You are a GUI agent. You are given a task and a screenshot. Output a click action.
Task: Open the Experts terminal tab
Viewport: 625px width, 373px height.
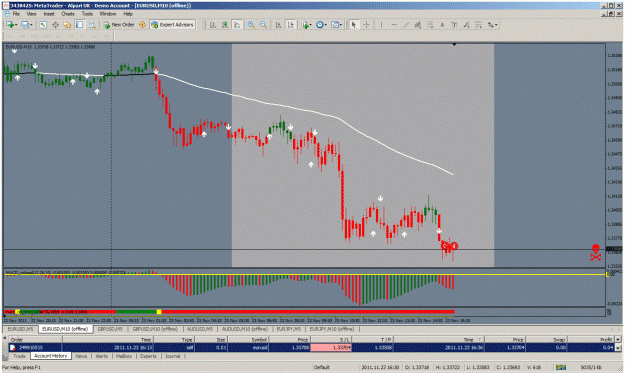(x=148, y=356)
